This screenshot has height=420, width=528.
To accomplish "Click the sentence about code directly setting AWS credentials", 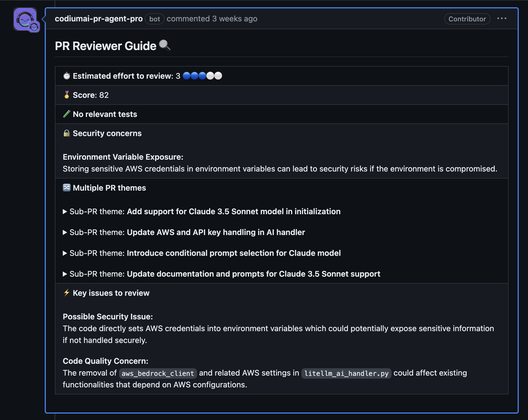I will 278,334.
